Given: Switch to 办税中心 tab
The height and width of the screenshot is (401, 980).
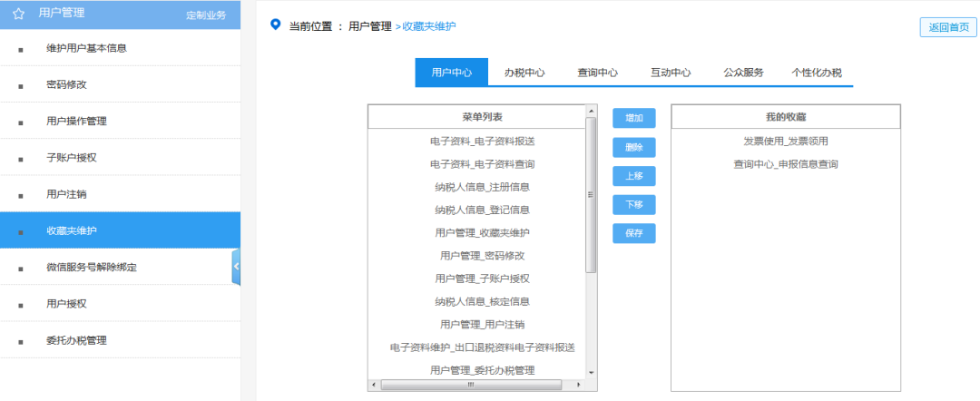Looking at the screenshot, I should coord(524,73).
